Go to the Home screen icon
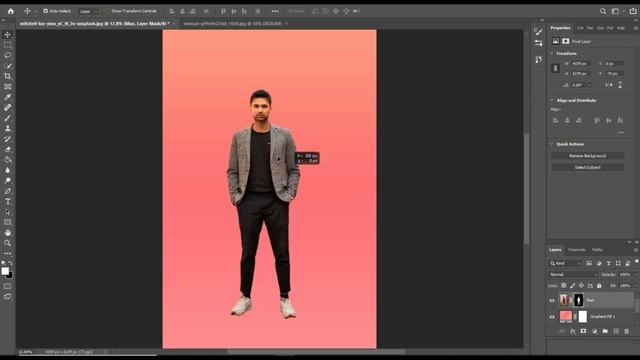 pos(11,11)
